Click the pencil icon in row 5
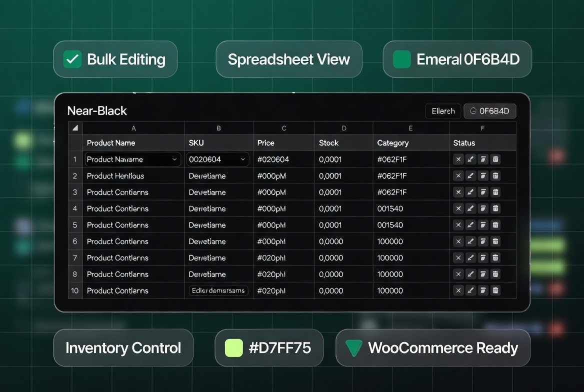 point(471,225)
